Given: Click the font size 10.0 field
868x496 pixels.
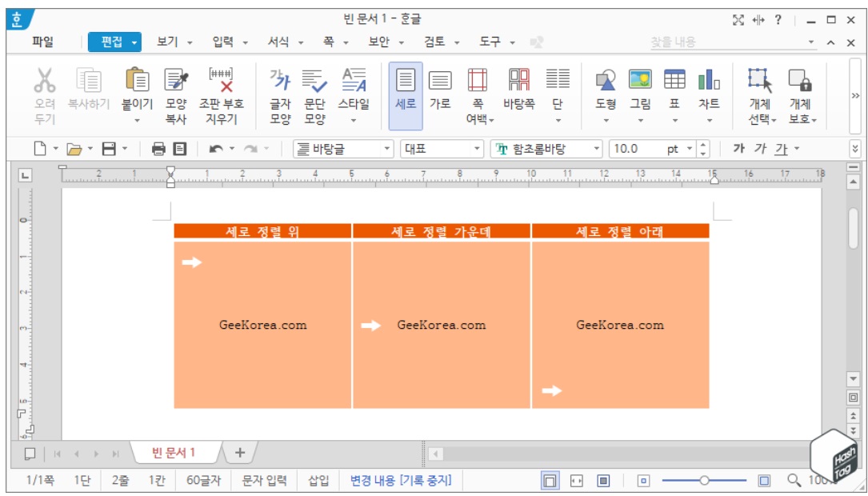Looking at the screenshot, I should coord(637,149).
